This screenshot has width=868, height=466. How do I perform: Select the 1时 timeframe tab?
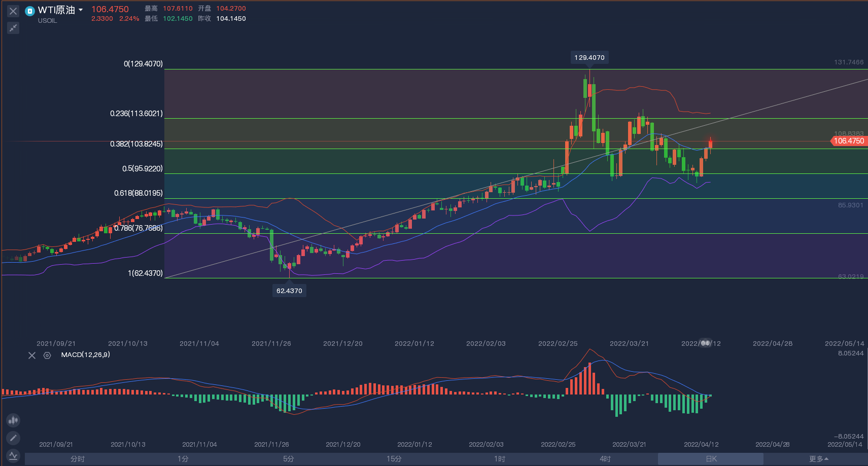tap(500, 459)
